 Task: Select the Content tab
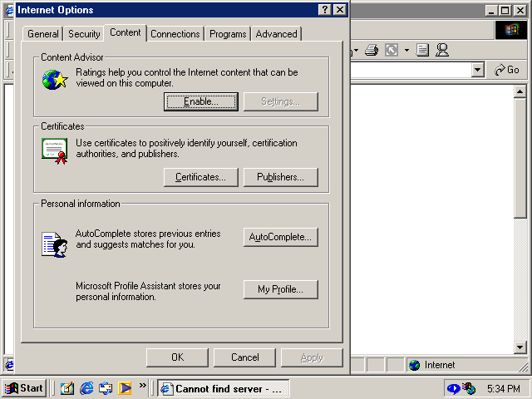point(126,32)
